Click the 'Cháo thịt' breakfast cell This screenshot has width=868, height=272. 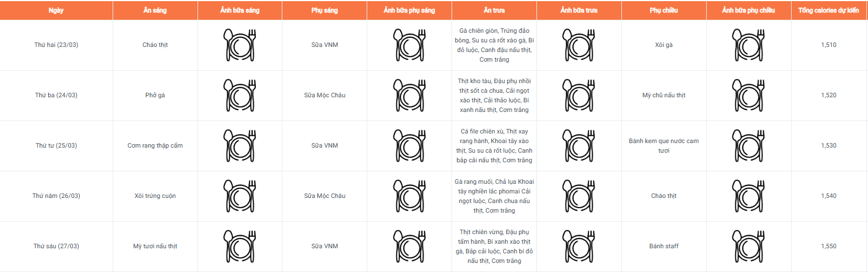pos(155,45)
